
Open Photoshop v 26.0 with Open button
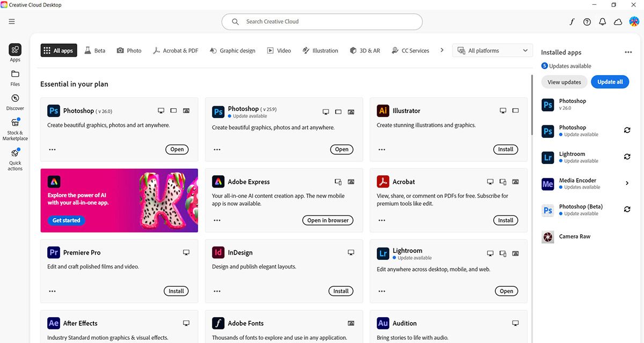pyautogui.click(x=177, y=150)
